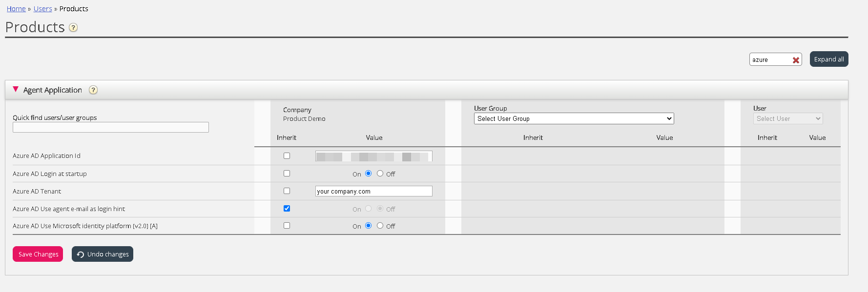Click the Undo changes button
The height and width of the screenshot is (292, 868).
103,254
